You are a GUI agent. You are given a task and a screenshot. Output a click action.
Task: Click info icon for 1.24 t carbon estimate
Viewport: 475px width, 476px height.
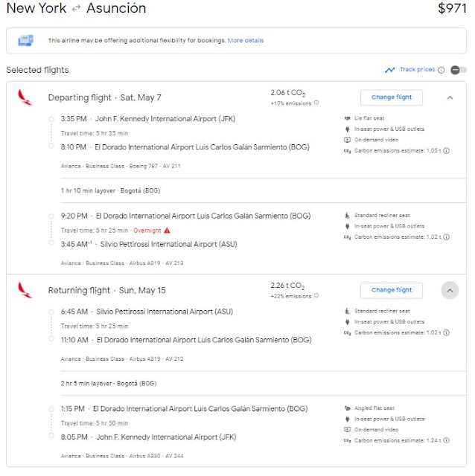[x=446, y=440]
